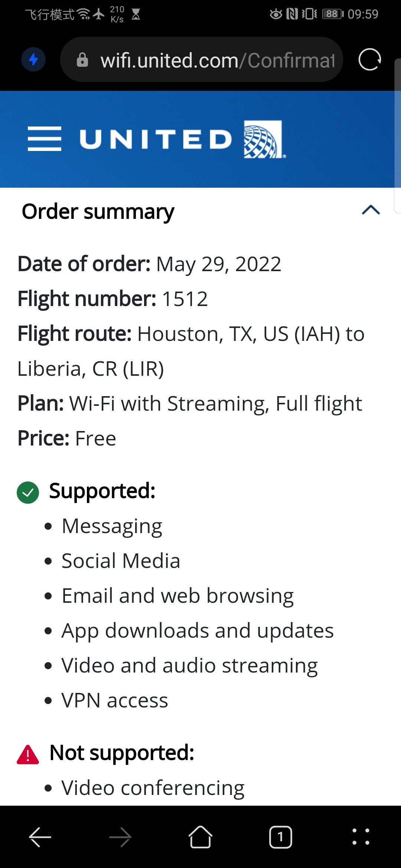Tap the battery indicator in status bar
This screenshot has height=868, width=401.
333,14
